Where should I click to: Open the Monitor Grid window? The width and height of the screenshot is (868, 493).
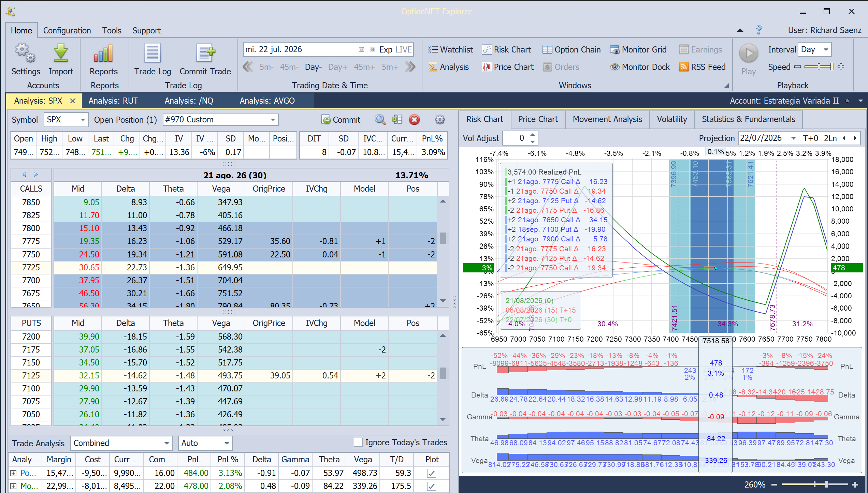click(x=638, y=50)
